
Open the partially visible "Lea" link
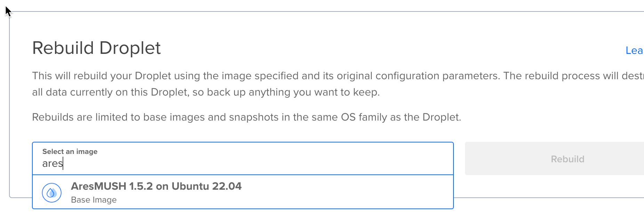tap(634, 51)
